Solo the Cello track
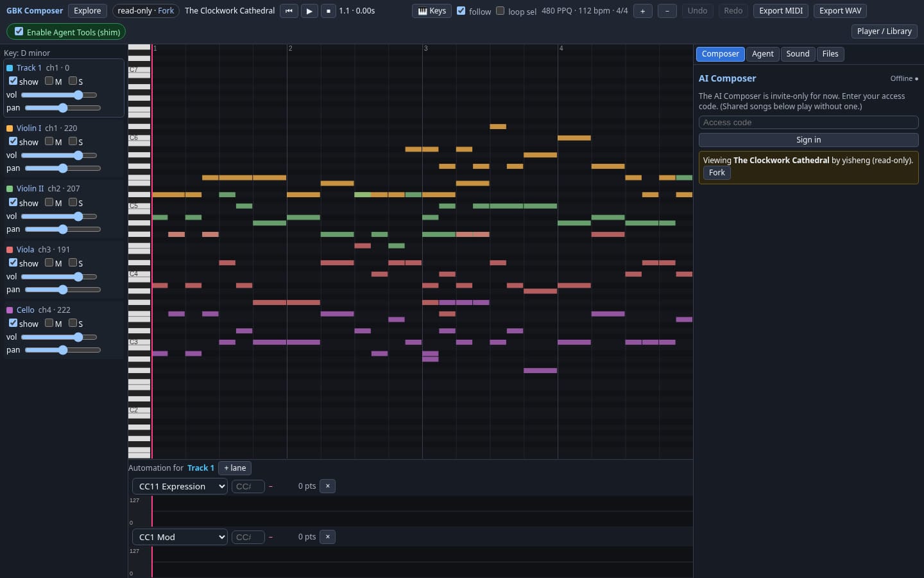The width and height of the screenshot is (924, 578). pyautogui.click(x=73, y=323)
